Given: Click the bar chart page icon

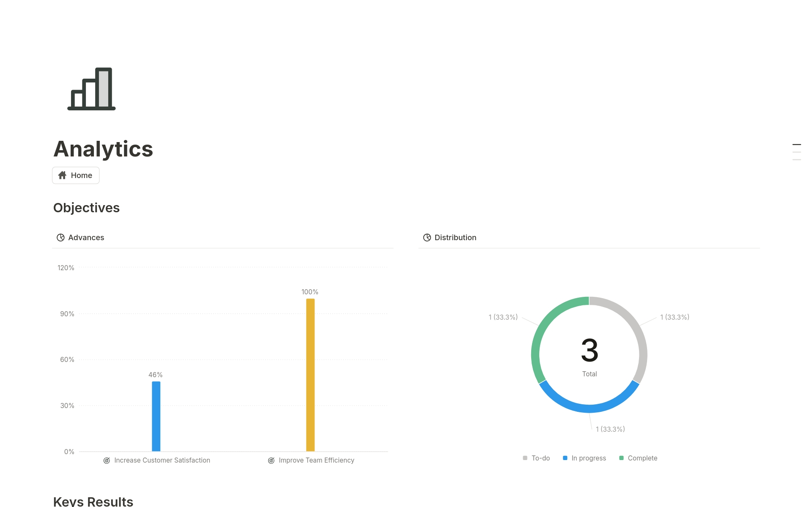Looking at the screenshot, I should [x=91, y=89].
